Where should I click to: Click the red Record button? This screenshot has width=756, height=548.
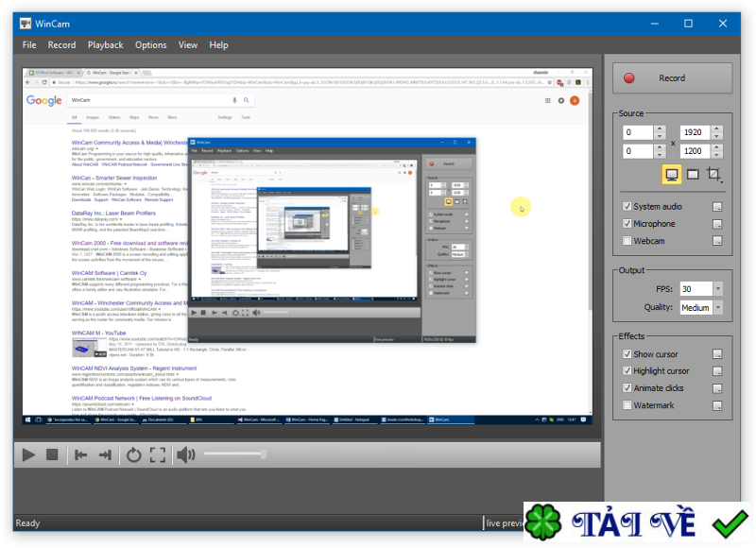point(672,78)
